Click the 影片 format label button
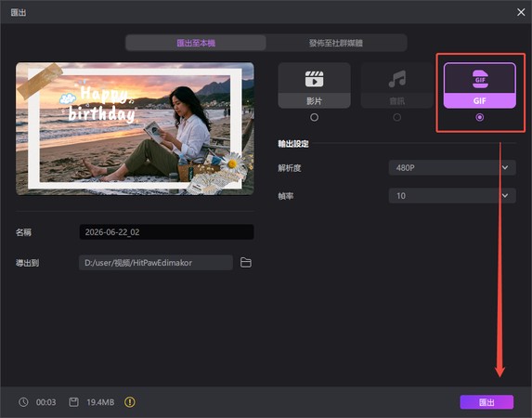532x418 pixels. [x=314, y=101]
